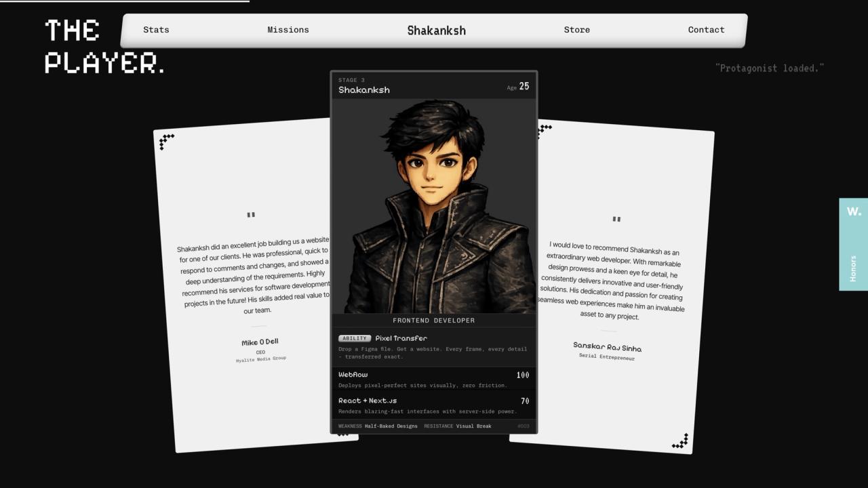Click the card number #003
868x488 pixels.
click(x=523, y=426)
